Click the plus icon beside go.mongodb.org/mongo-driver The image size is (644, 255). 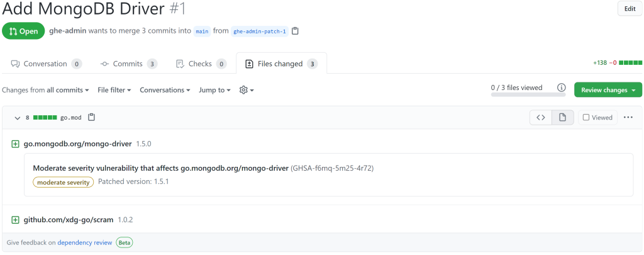point(15,144)
